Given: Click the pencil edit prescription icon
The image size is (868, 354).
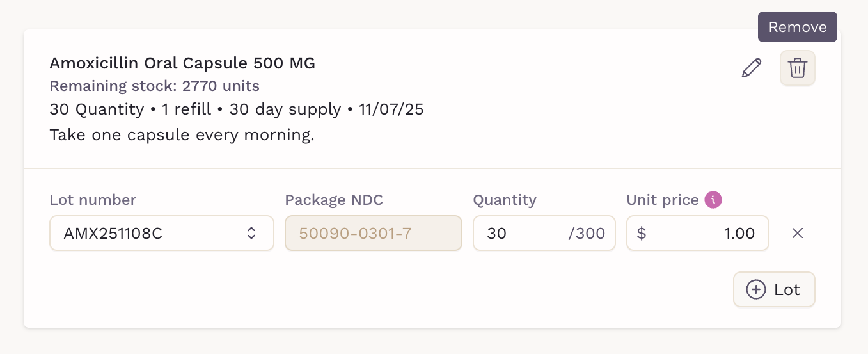Looking at the screenshot, I should coord(752,68).
